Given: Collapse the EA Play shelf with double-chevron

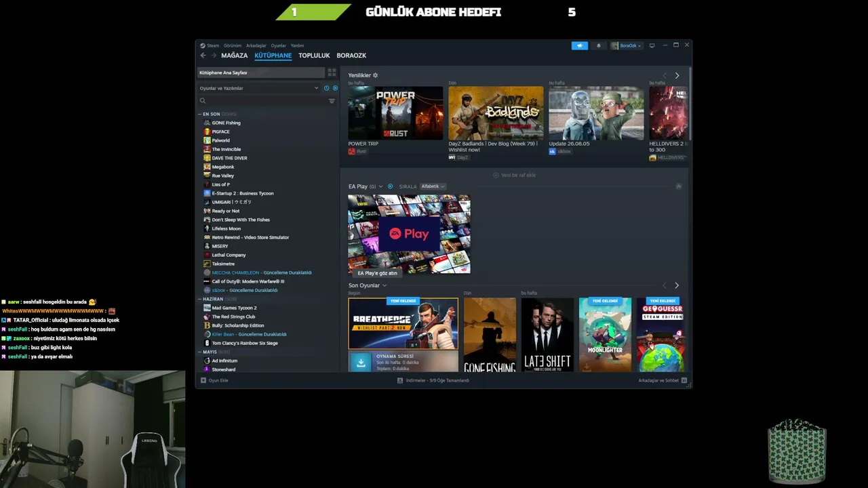Looking at the screenshot, I should coord(679,186).
